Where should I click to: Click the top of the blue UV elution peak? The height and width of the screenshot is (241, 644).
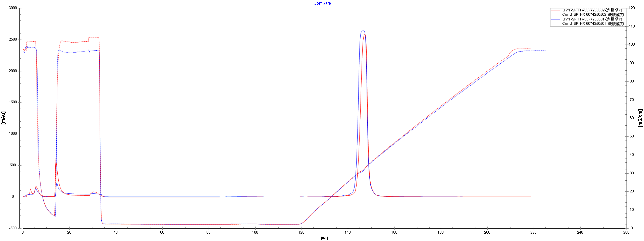pos(363,31)
